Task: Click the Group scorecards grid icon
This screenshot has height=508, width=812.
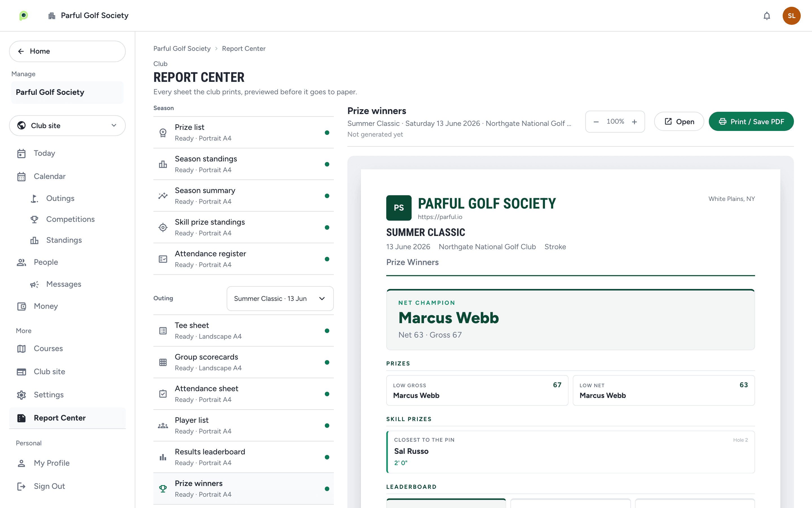Action: click(163, 363)
